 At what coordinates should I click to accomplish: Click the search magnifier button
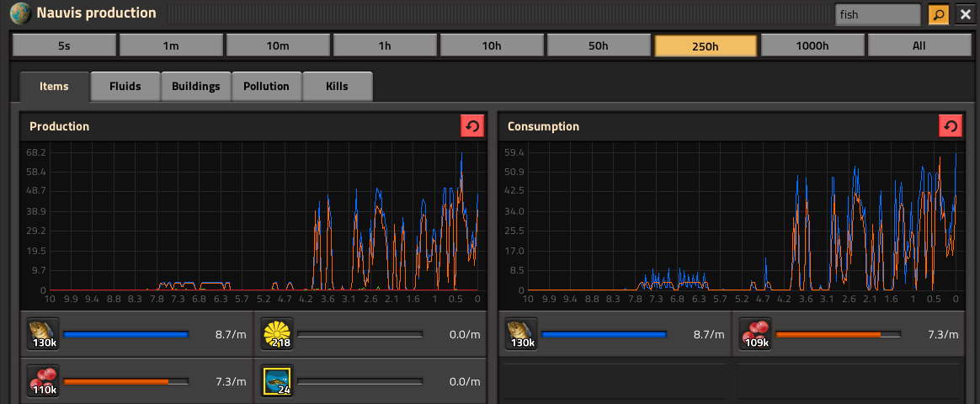pos(938,13)
